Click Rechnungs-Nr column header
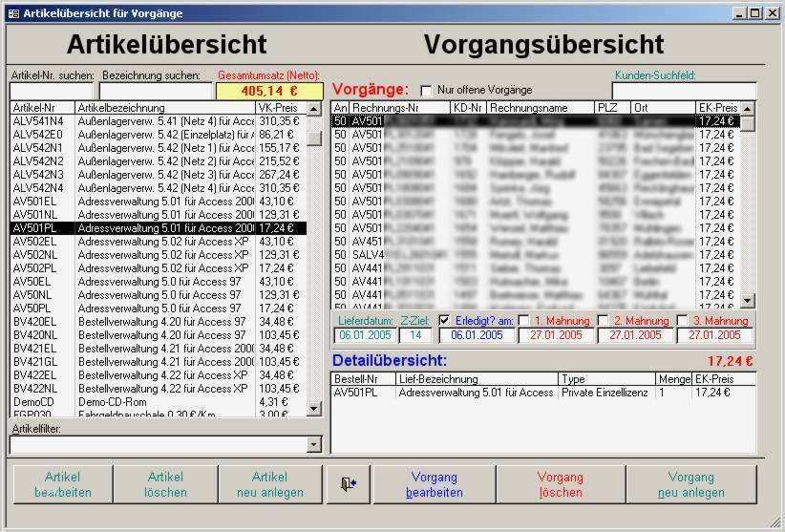This screenshot has width=785, height=532. (399, 108)
